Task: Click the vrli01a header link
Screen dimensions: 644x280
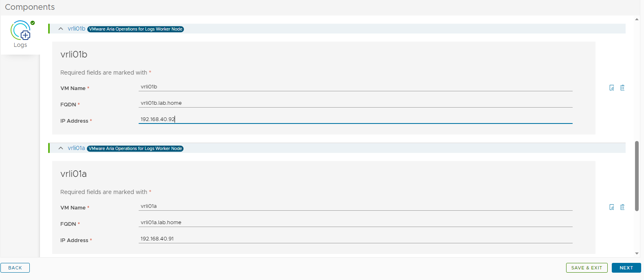Action: coord(76,148)
